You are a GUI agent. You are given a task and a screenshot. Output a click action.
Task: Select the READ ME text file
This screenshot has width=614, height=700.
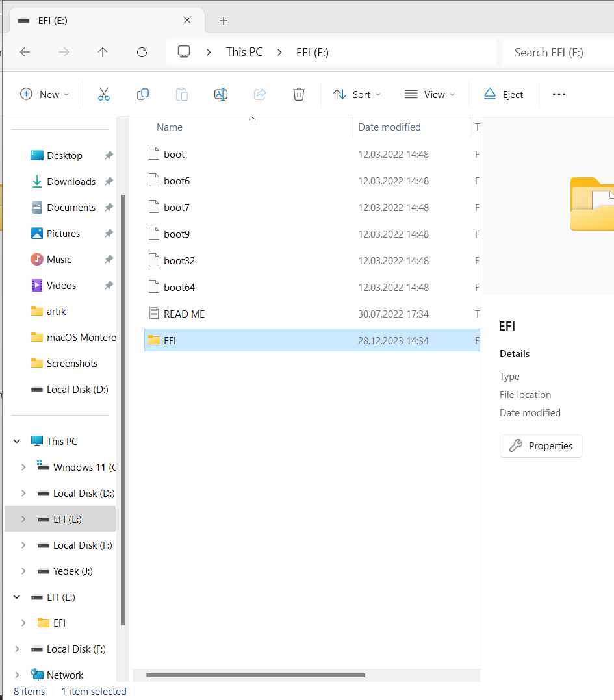pyautogui.click(x=184, y=314)
